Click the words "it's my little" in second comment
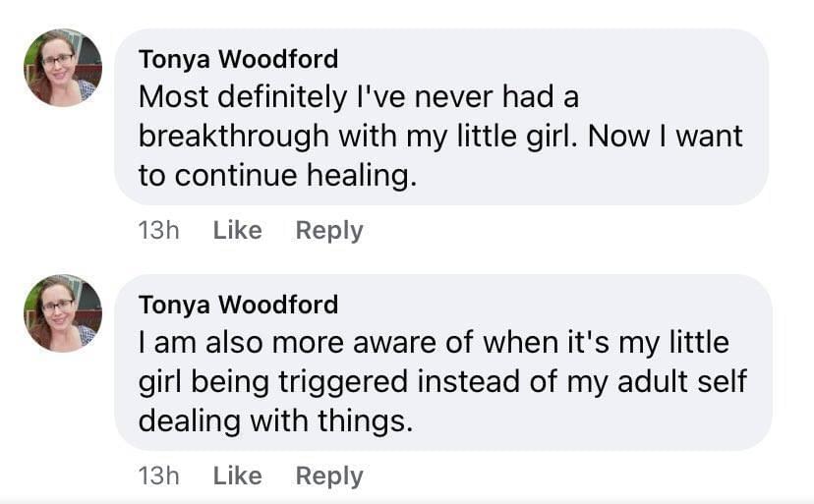 coord(660,343)
